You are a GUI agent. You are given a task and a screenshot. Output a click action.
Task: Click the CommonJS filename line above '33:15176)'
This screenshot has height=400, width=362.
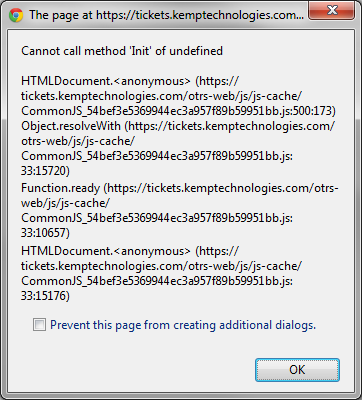pos(157,281)
